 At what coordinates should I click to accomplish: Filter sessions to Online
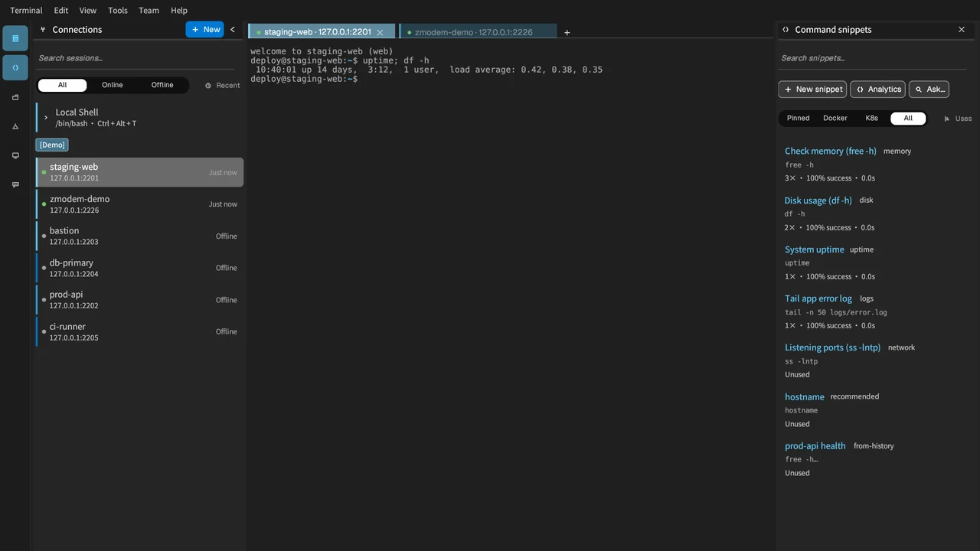click(x=112, y=85)
